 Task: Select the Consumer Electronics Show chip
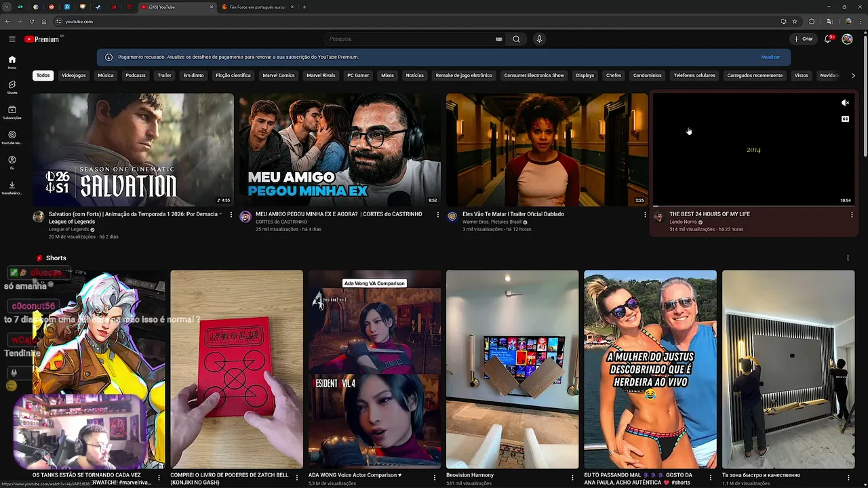534,75
